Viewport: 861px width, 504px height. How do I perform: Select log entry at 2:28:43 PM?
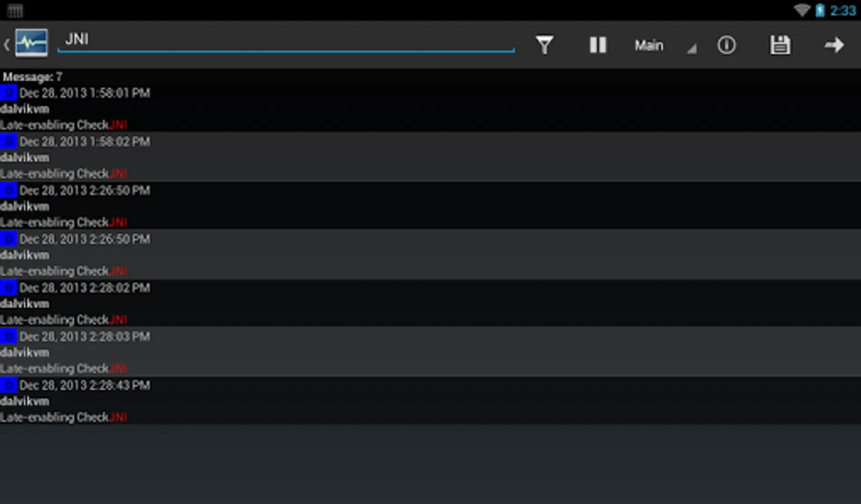click(430, 400)
